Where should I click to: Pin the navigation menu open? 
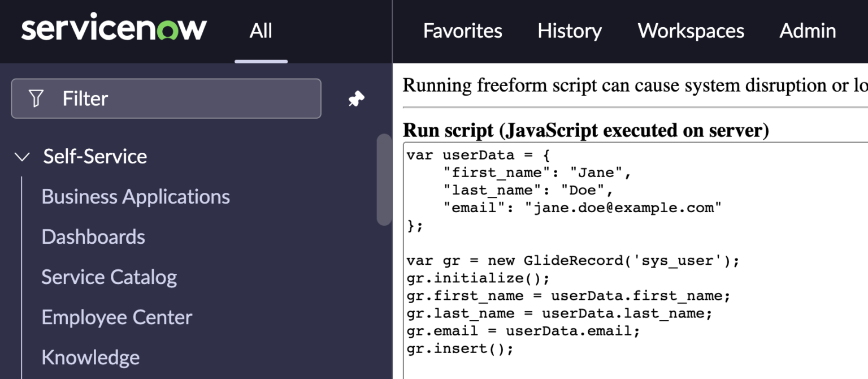click(356, 98)
